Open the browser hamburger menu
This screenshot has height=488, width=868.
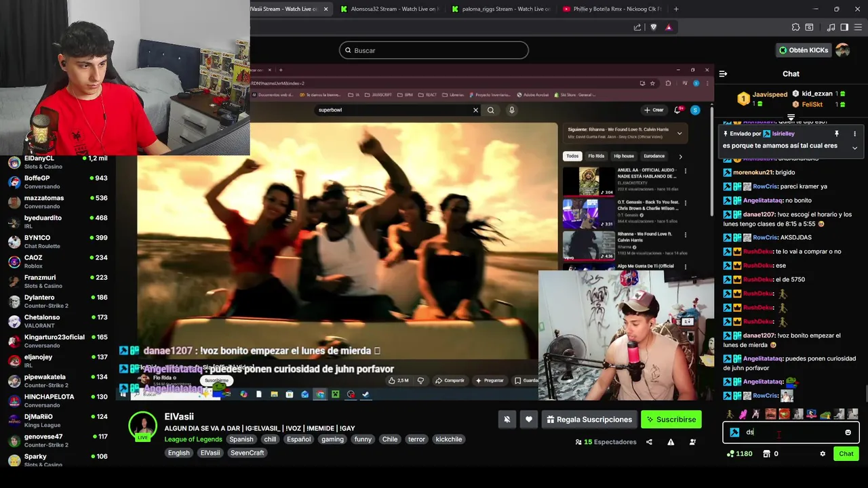click(857, 27)
